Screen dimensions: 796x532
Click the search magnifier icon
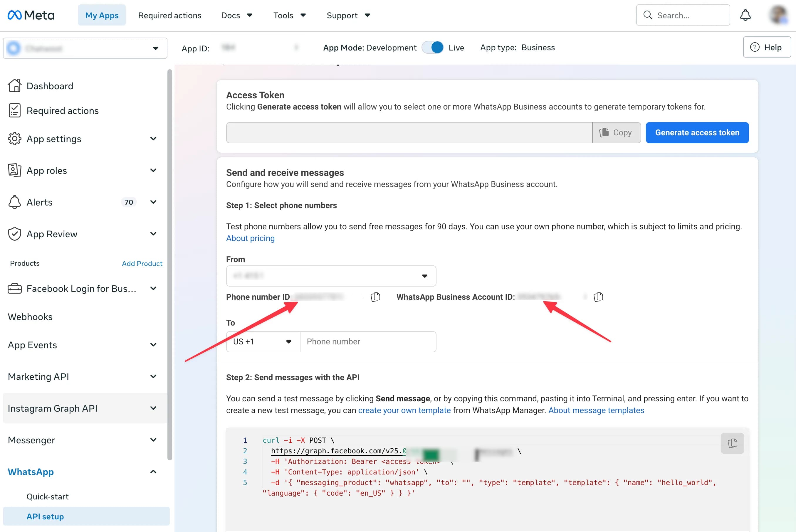648,15
